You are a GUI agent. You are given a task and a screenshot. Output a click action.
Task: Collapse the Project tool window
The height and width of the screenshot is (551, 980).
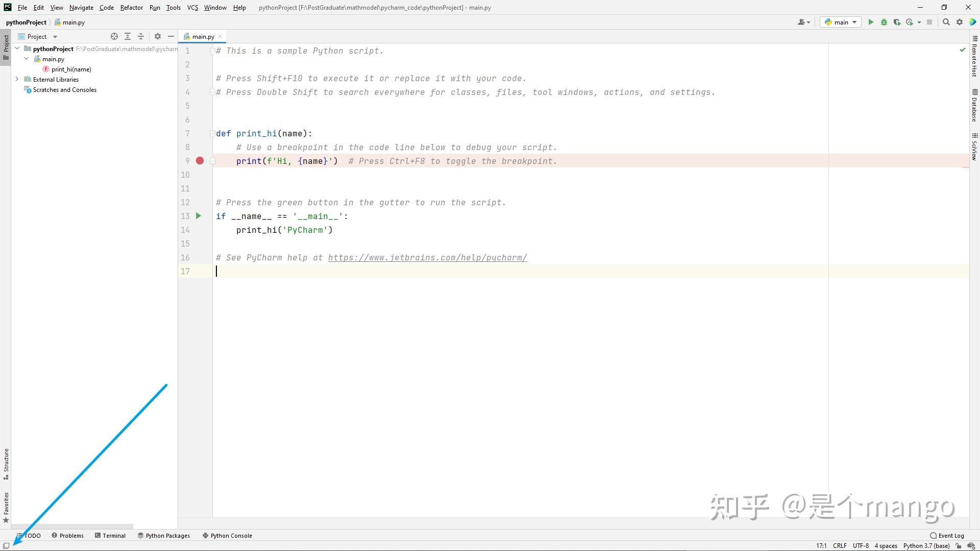click(x=171, y=36)
